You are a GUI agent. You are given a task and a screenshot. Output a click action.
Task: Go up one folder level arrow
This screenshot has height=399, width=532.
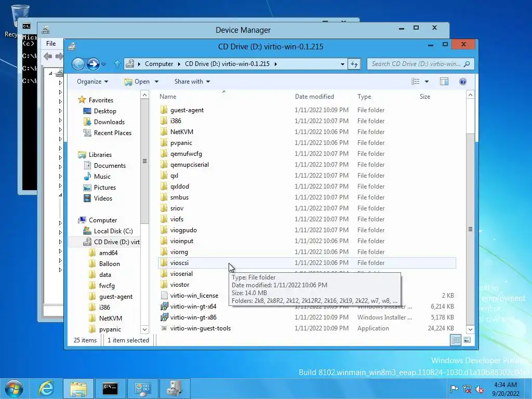pyautogui.click(x=117, y=64)
